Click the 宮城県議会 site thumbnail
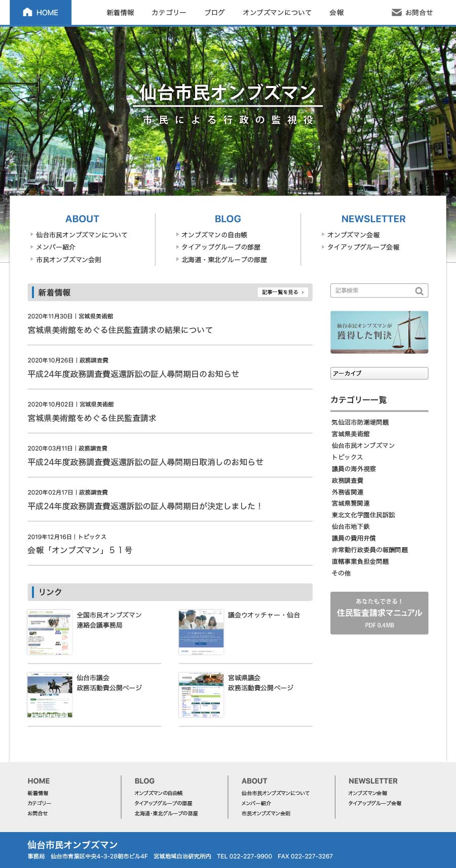Image resolution: width=456 pixels, height=868 pixels. point(201,694)
